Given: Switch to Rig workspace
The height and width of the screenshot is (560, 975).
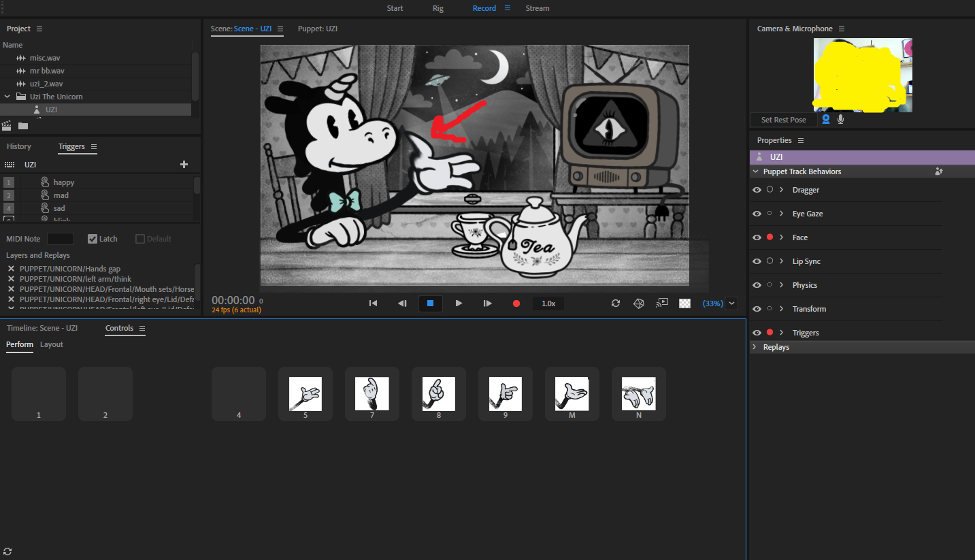Looking at the screenshot, I should [x=437, y=8].
